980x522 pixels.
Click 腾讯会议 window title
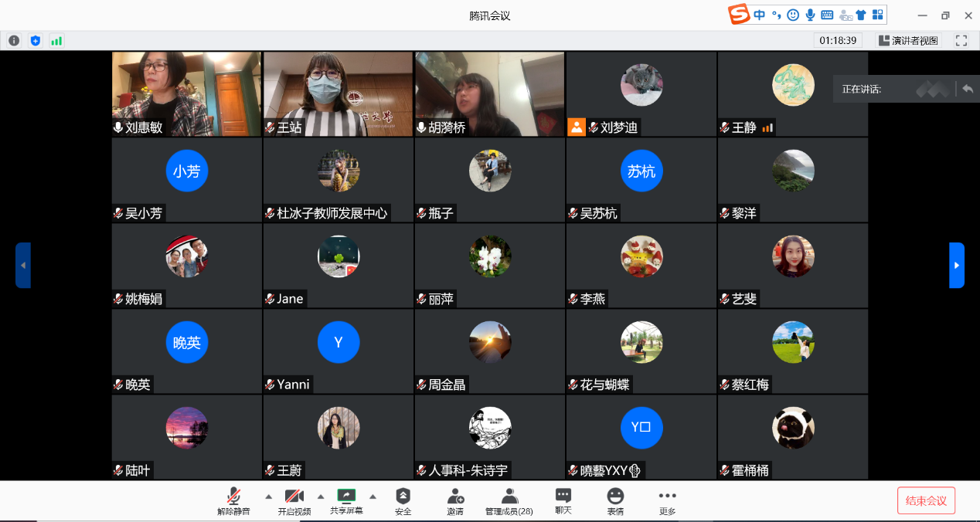coord(490,15)
